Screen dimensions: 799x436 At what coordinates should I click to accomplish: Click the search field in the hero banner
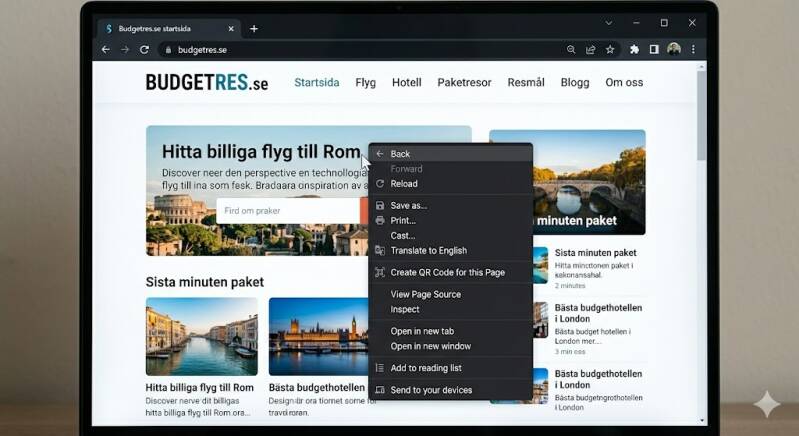[288, 211]
